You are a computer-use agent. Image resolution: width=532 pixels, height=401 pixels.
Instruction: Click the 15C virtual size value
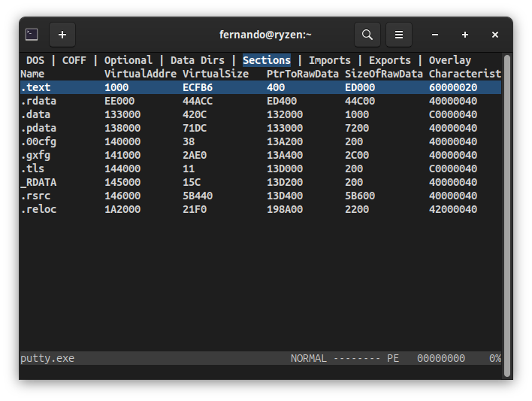[x=192, y=182]
